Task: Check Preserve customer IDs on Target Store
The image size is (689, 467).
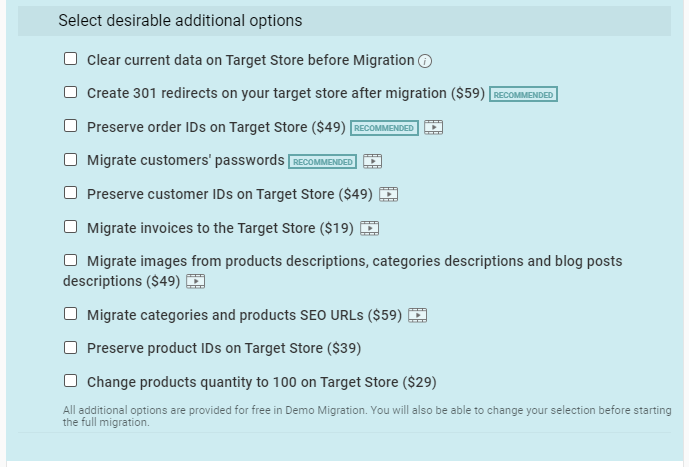Action: coord(70,193)
